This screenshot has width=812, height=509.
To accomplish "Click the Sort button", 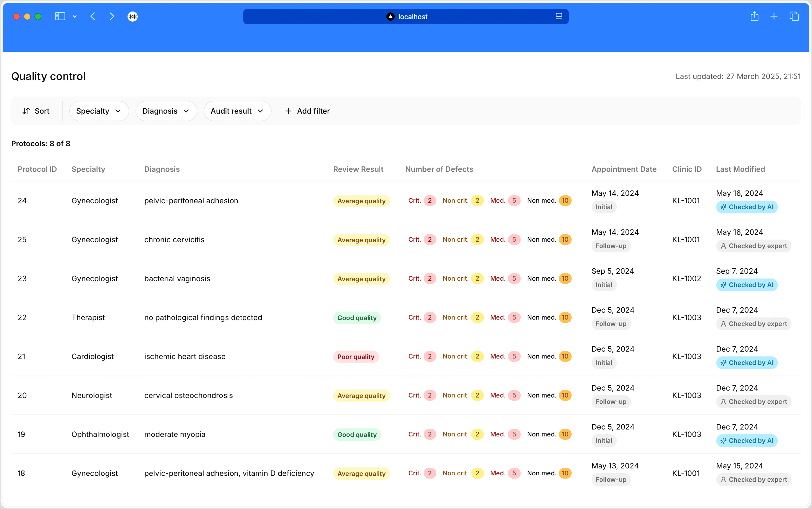I will coord(36,111).
